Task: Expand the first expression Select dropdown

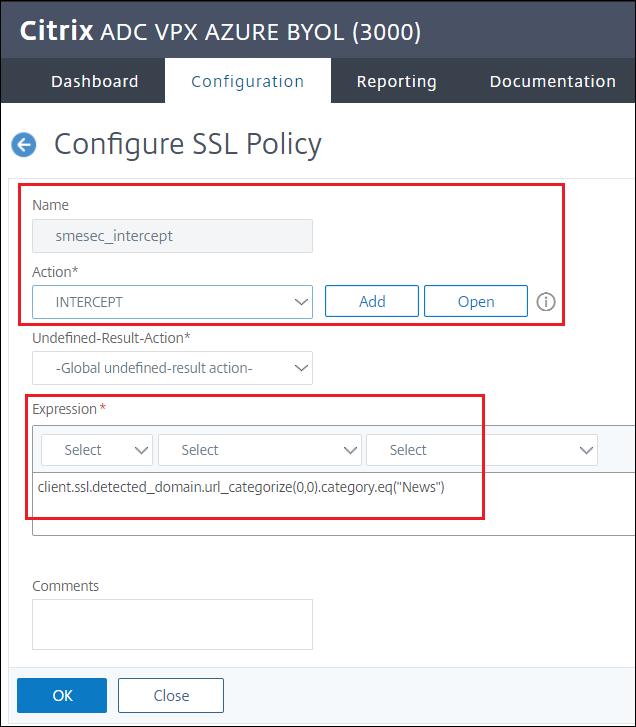Action: click(x=95, y=450)
